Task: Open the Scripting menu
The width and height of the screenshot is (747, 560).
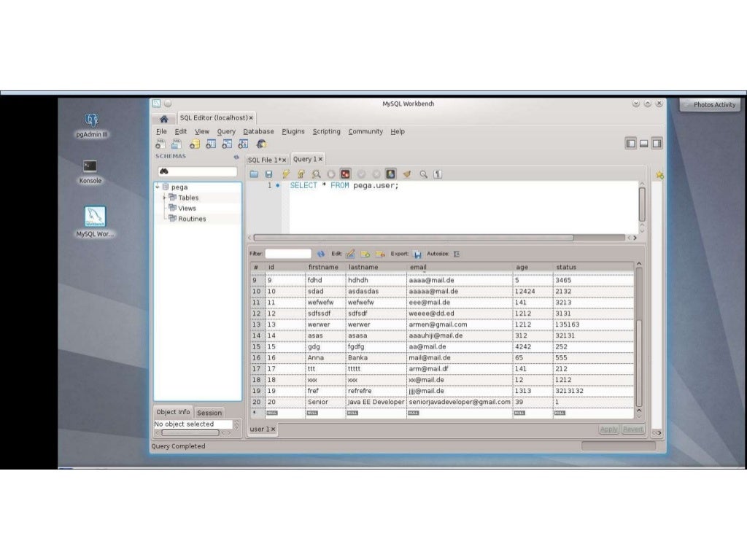Action: (326, 131)
